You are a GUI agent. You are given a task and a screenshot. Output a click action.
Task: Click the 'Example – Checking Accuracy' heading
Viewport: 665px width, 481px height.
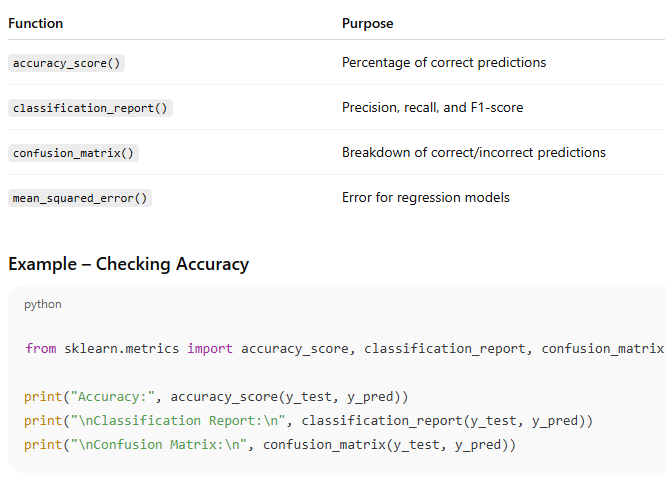click(x=129, y=264)
